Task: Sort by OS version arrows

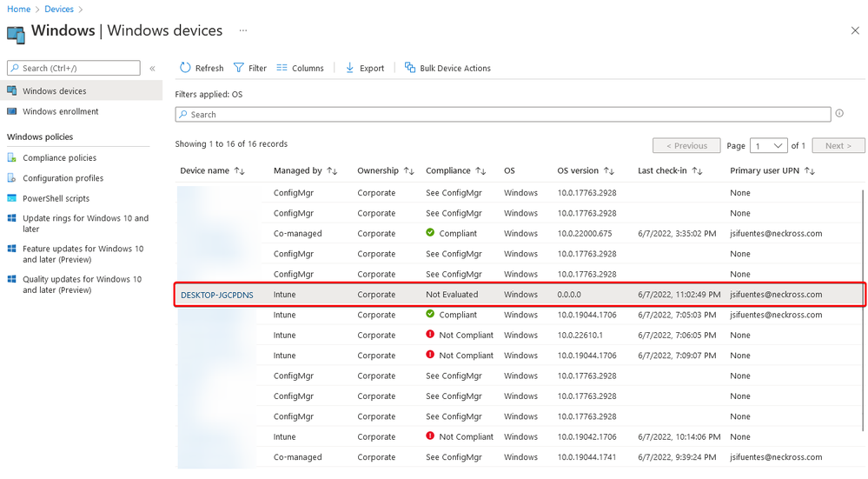Action: pyautogui.click(x=609, y=170)
